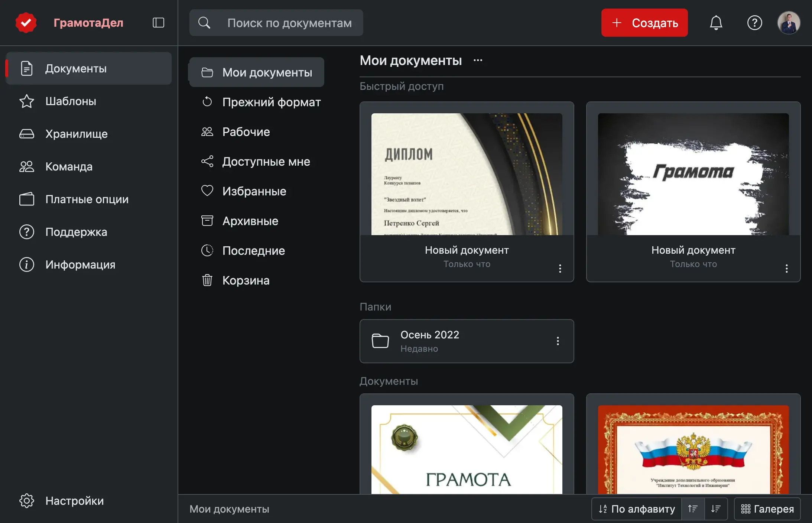
Task: Click the Поддержка question icon in sidebar
Action: tap(27, 232)
